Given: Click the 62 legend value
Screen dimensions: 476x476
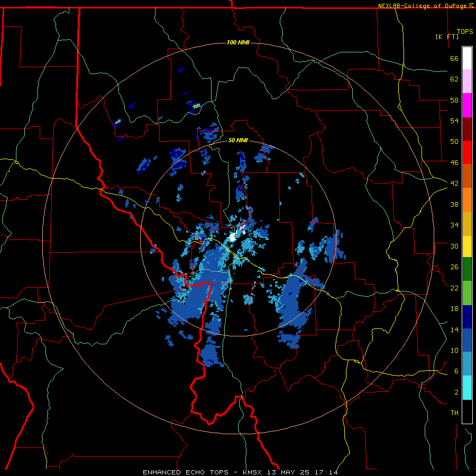Looking at the screenshot, I should click(x=454, y=79).
